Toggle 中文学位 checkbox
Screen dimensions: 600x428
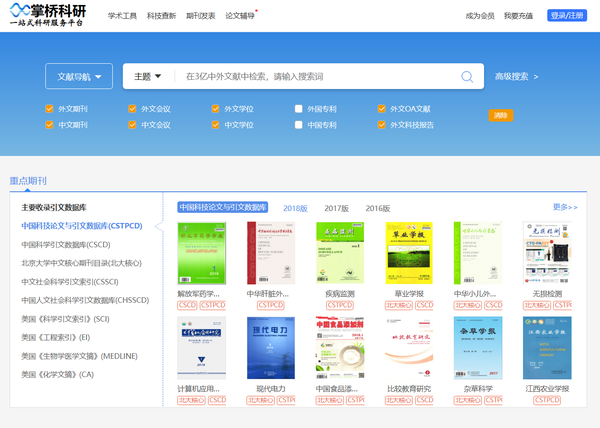(215, 125)
